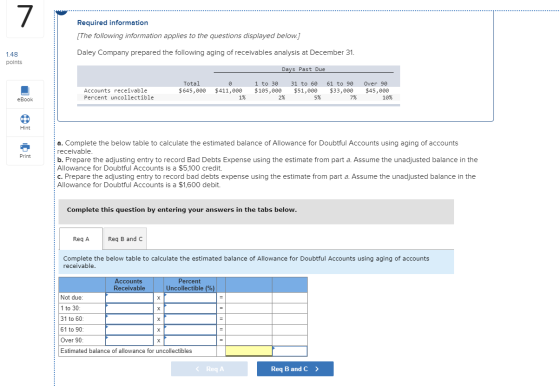The width and height of the screenshot is (560, 386).
Task: Click the result cell for Not due row
Action: click(249, 297)
